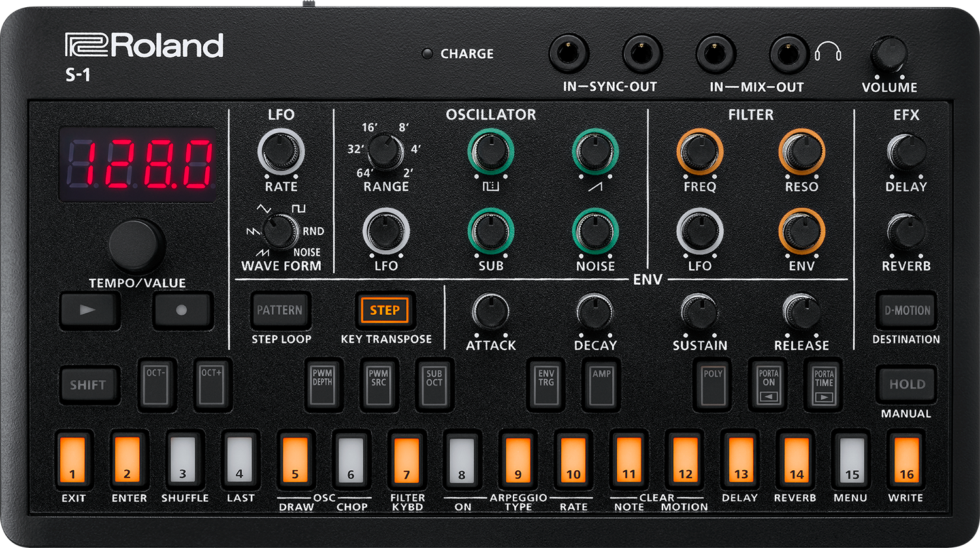Select the PATTERN mode button

click(x=280, y=310)
